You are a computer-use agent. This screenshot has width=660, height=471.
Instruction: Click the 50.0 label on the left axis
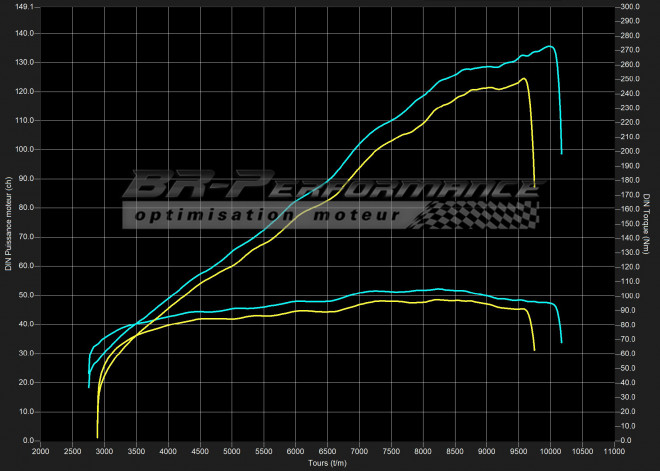coord(27,296)
